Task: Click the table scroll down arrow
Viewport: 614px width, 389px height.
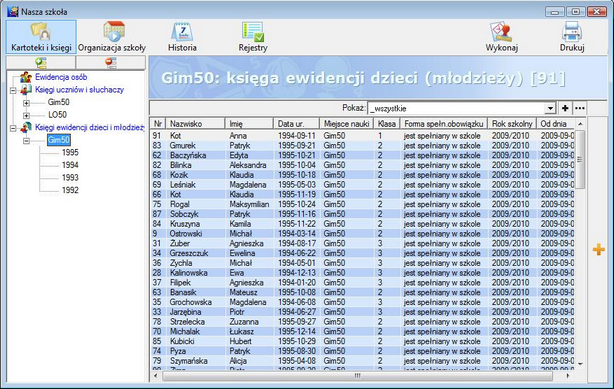Action: (x=580, y=364)
